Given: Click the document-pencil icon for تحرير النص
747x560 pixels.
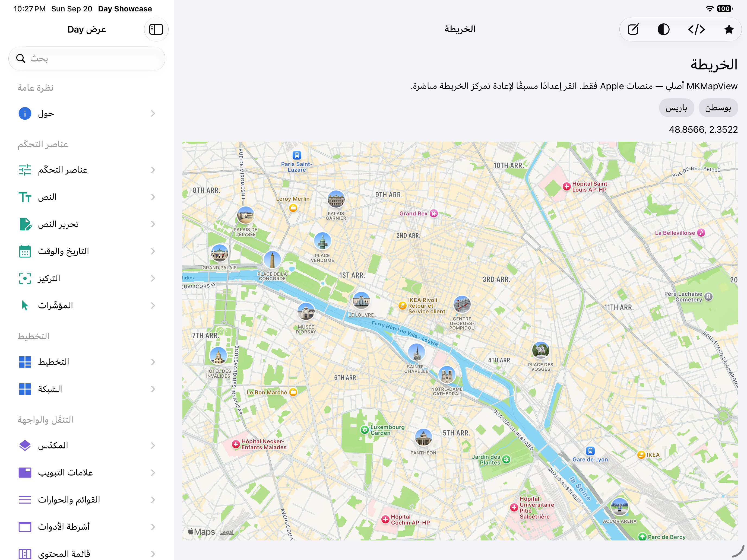Looking at the screenshot, I should coord(25,224).
